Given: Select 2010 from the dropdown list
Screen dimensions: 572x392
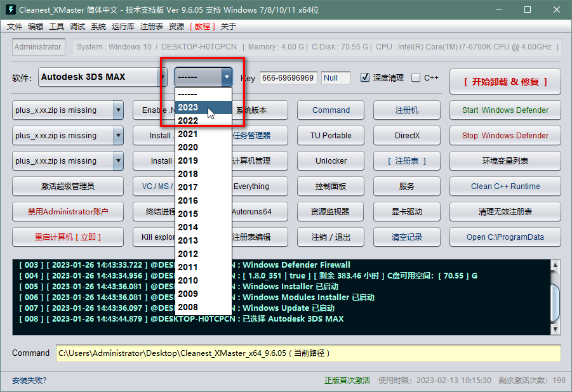Looking at the screenshot, I should (x=204, y=280).
